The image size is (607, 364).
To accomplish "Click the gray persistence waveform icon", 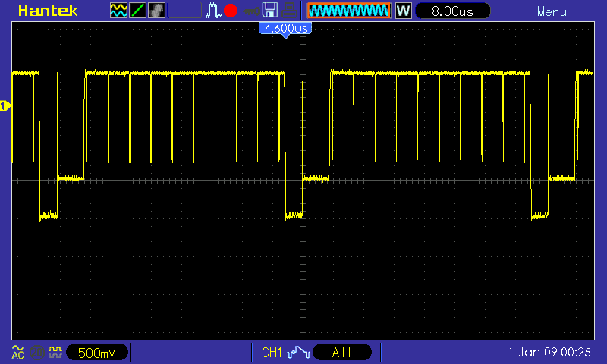I will [x=156, y=11].
